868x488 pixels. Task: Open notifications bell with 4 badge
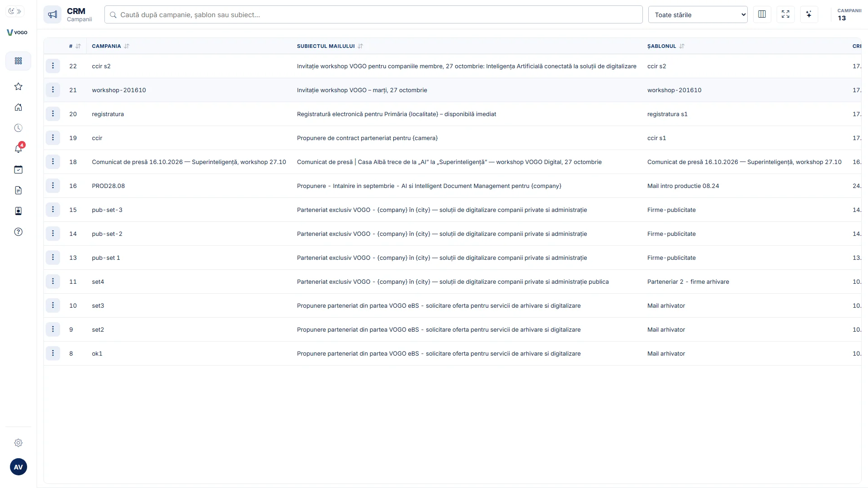click(x=18, y=149)
